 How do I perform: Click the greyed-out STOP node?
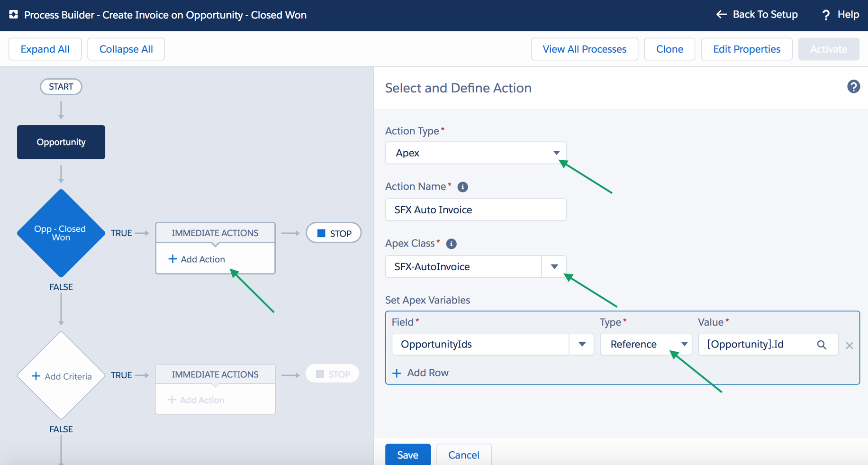pyautogui.click(x=333, y=374)
